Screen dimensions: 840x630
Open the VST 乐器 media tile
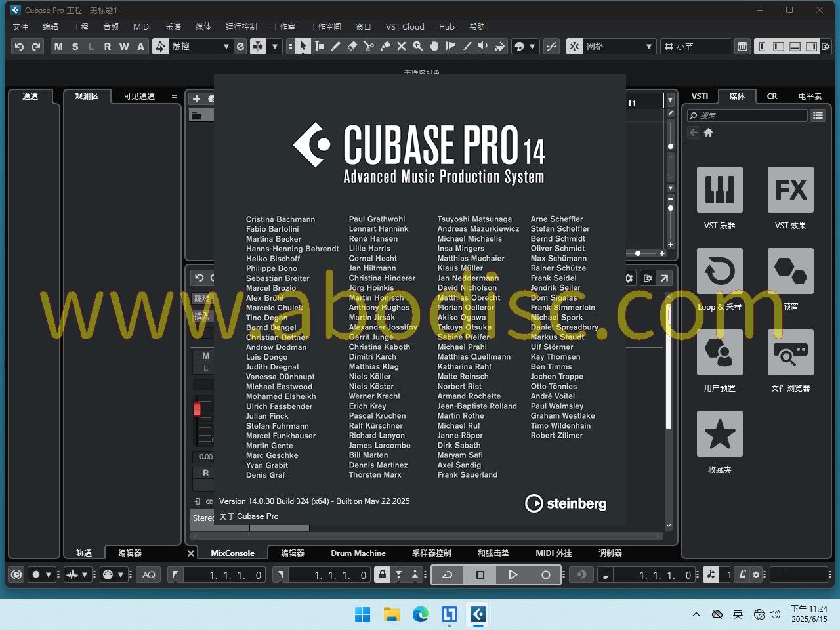tap(720, 190)
